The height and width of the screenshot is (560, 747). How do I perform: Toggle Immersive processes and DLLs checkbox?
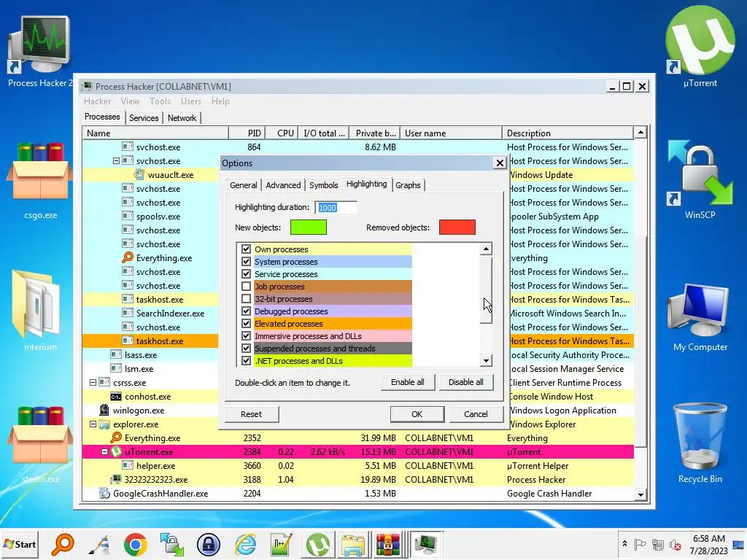pyautogui.click(x=246, y=335)
